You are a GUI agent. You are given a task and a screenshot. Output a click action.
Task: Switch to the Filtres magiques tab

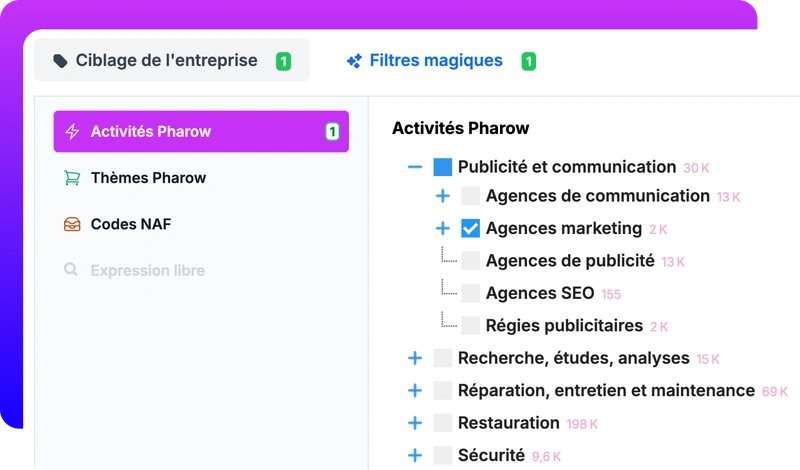[441, 61]
